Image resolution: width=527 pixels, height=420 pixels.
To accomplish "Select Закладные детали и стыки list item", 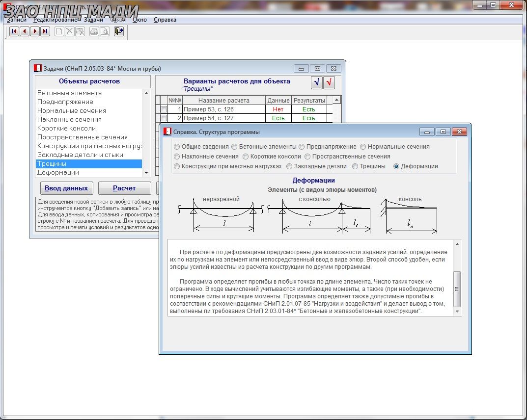I will coord(89,155).
